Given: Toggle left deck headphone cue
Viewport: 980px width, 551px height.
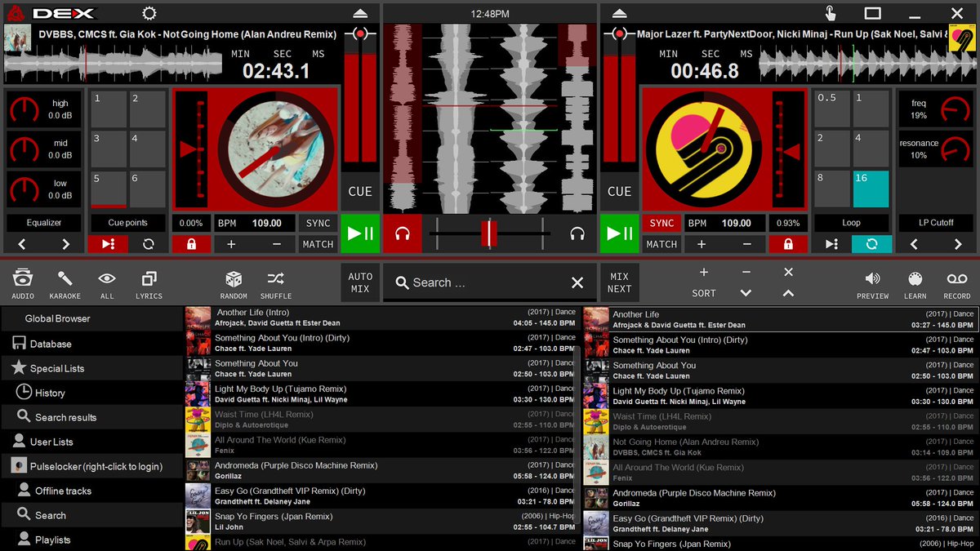Looking at the screenshot, I should 402,233.
